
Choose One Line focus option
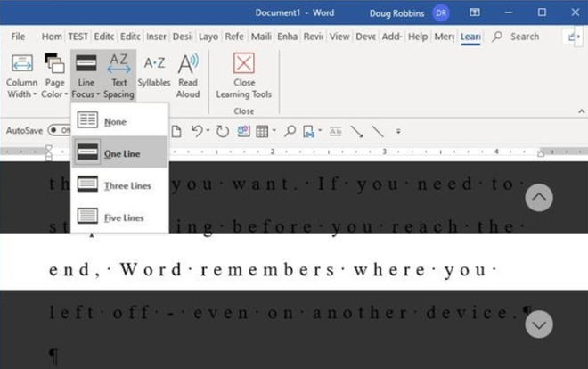click(119, 152)
